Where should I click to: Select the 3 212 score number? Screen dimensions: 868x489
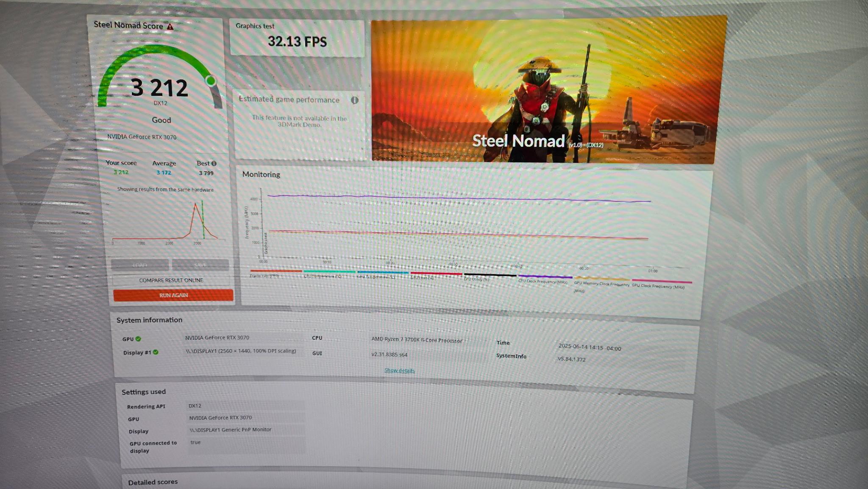pyautogui.click(x=159, y=88)
